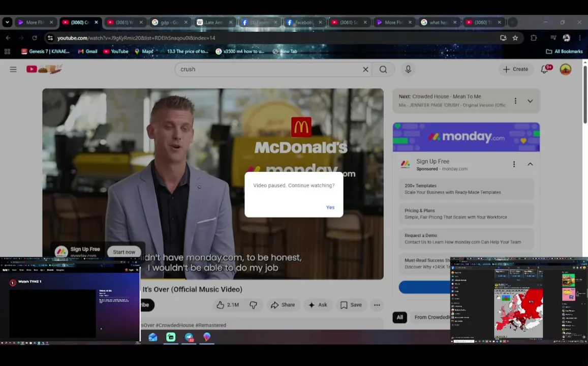Start voice search with the microphone
This screenshot has width=588, height=366.
click(x=408, y=69)
